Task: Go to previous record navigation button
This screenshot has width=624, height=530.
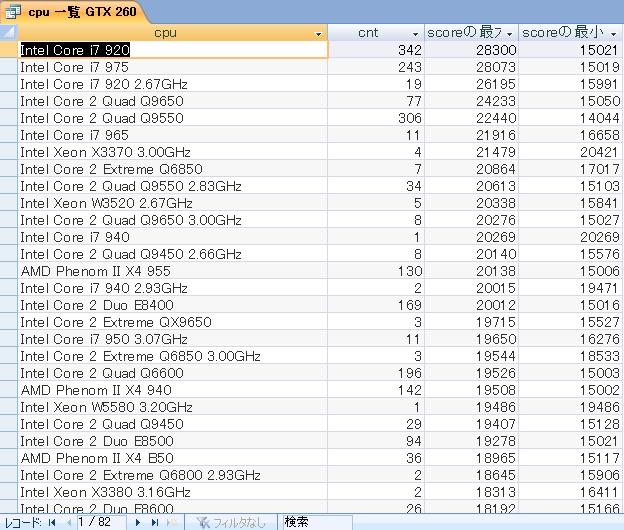Action: (68, 522)
